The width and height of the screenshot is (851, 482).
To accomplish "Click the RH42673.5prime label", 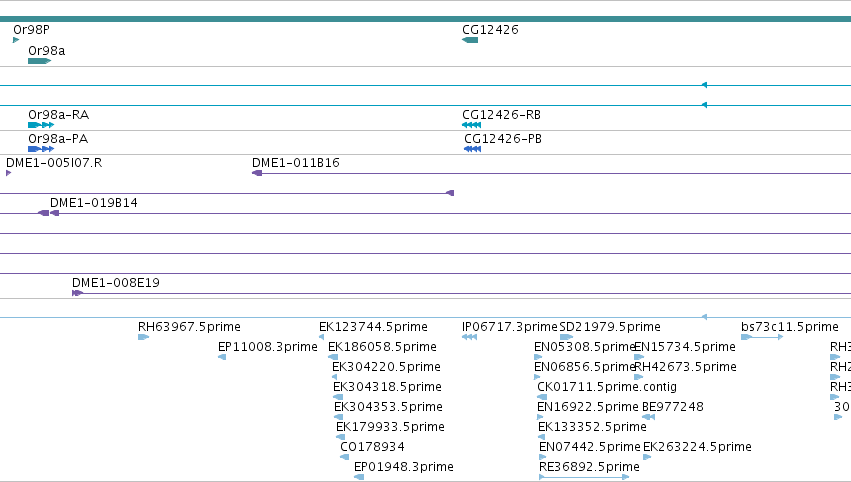I will pyautogui.click(x=685, y=366).
